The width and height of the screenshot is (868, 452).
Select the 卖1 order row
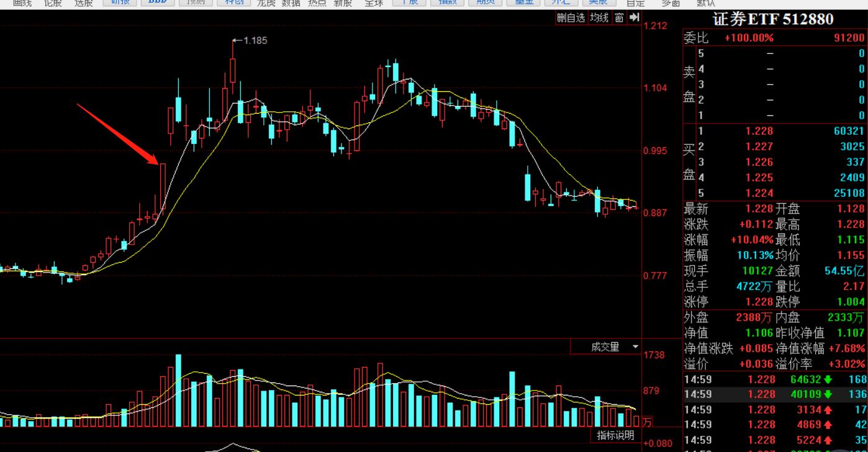(x=781, y=115)
